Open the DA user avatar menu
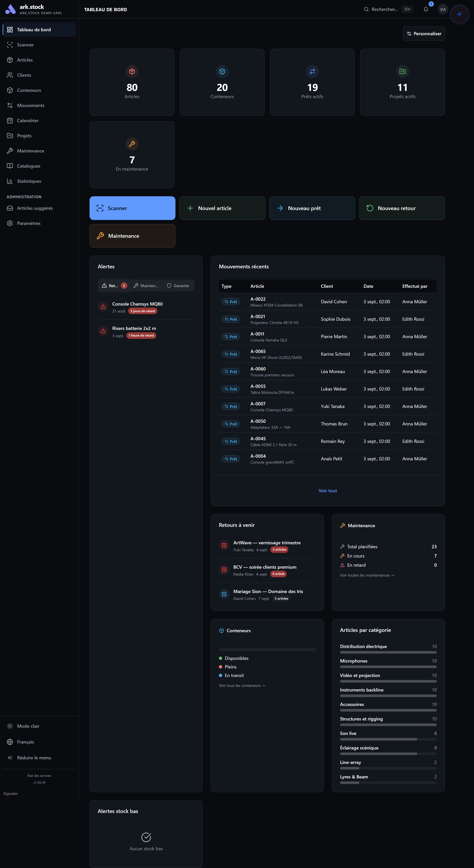 click(x=443, y=9)
